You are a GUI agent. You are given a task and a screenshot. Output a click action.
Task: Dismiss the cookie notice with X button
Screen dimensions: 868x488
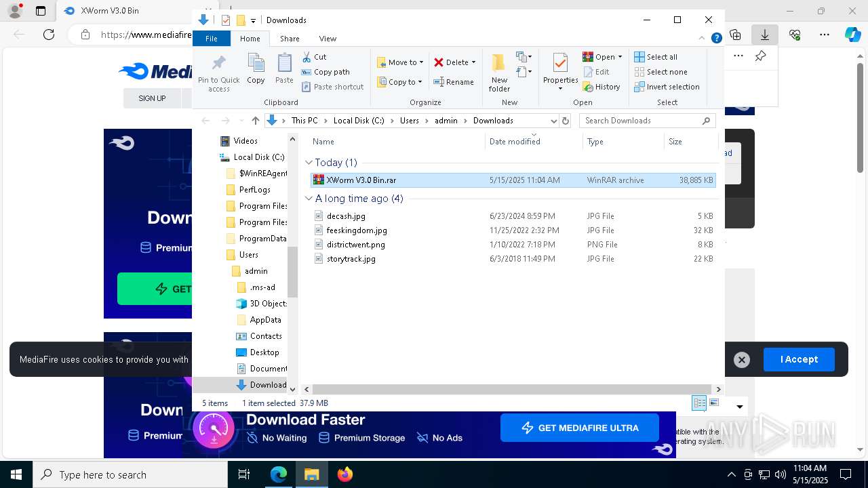tap(742, 360)
